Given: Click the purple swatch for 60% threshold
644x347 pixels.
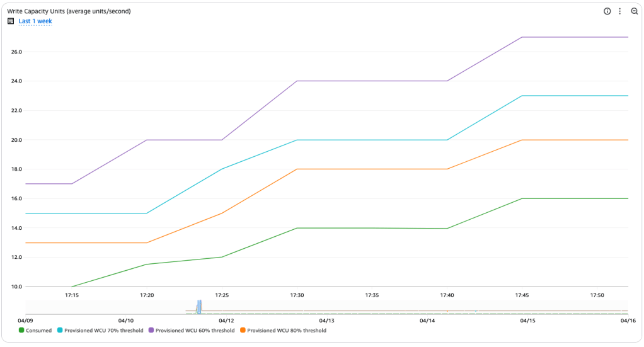Looking at the screenshot, I should tap(151, 330).
